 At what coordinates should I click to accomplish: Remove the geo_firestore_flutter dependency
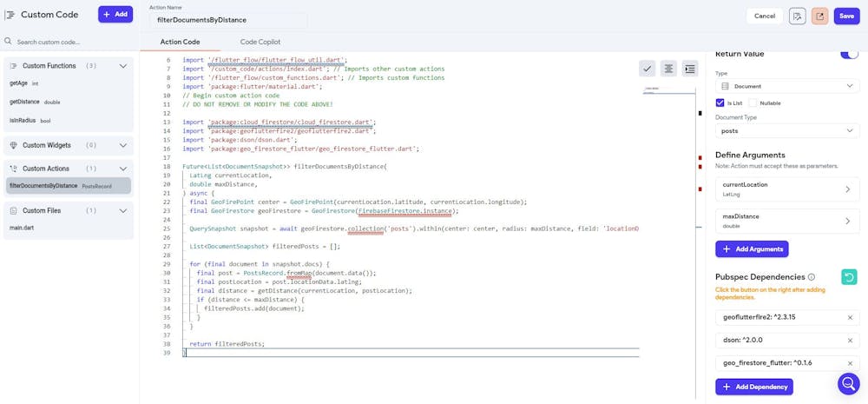coord(850,363)
